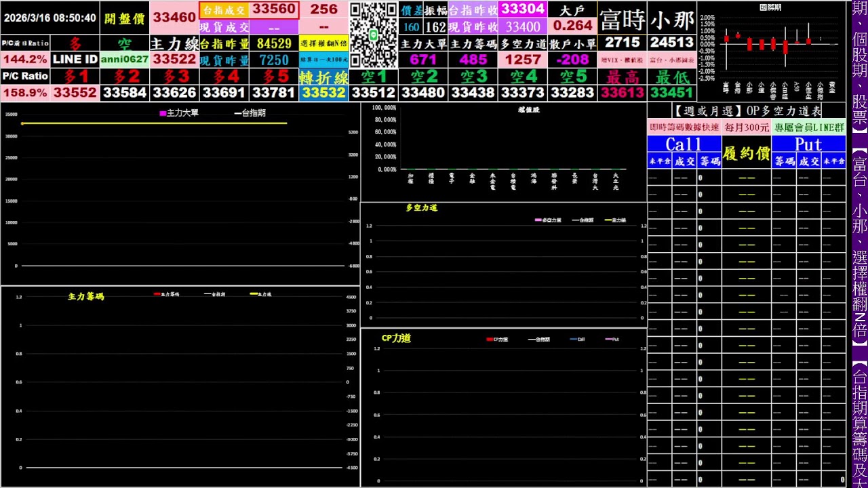
Task: Click the 台指成交 orange label
Action: (224, 9)
